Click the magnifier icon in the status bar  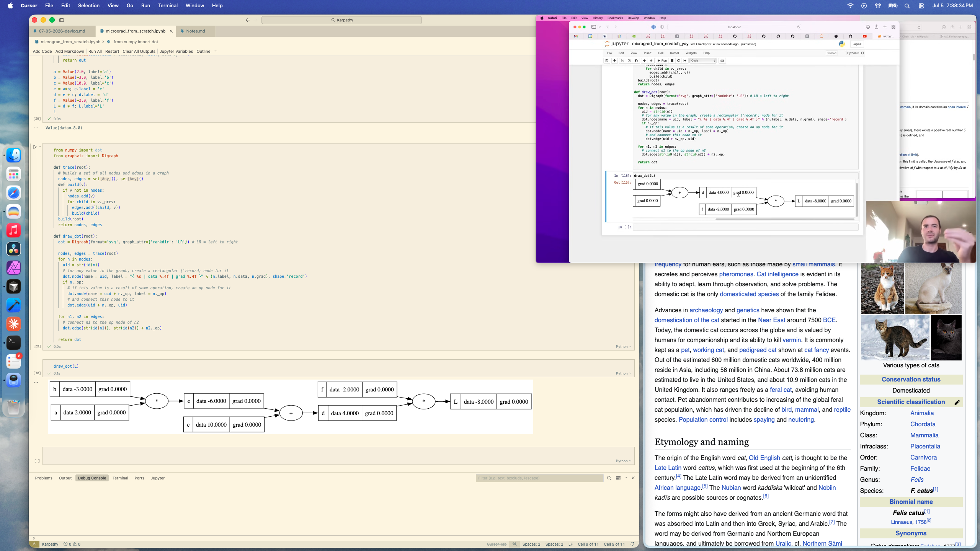514,544
